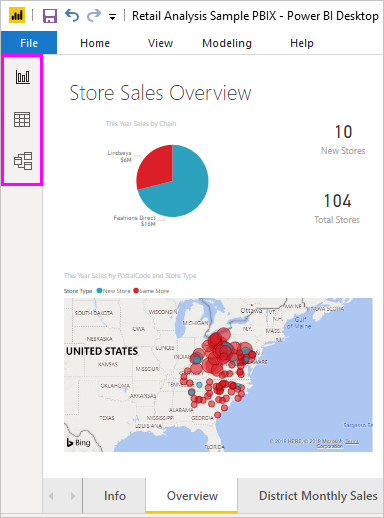The width and height of the screenshot is (384, 518).
Task: Open the Data view table icon
Action: point(22,119)
